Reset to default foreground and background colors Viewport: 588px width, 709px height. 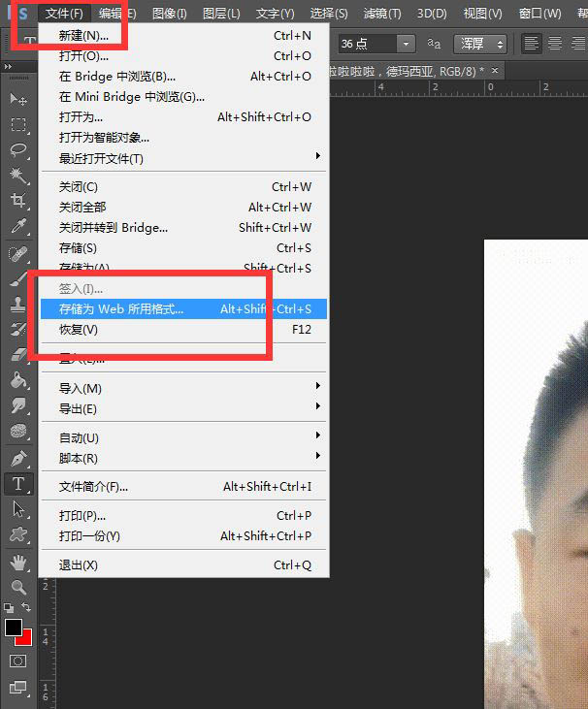pos(9,608)
